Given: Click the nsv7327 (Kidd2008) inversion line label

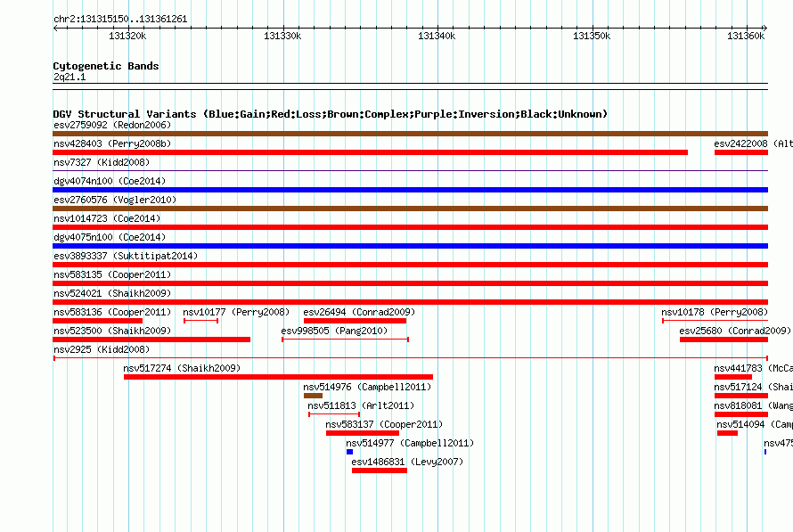Looking at the screenshot, I should [102, 162].
